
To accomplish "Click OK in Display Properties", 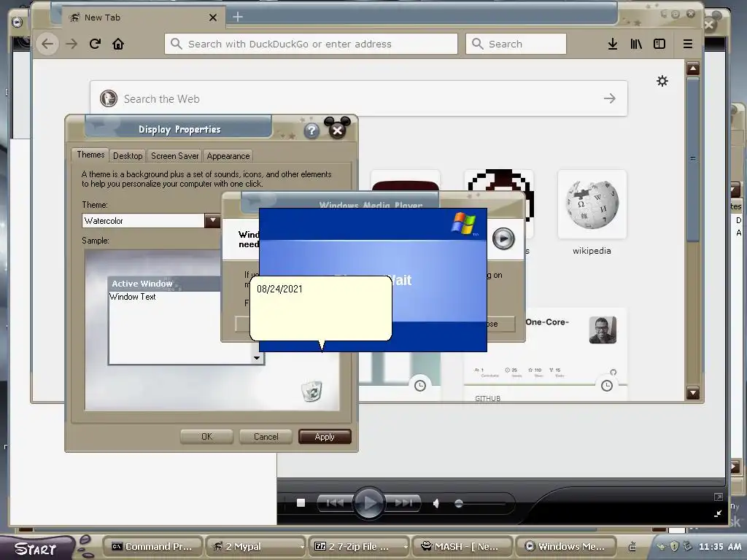I will click(206, 437).
